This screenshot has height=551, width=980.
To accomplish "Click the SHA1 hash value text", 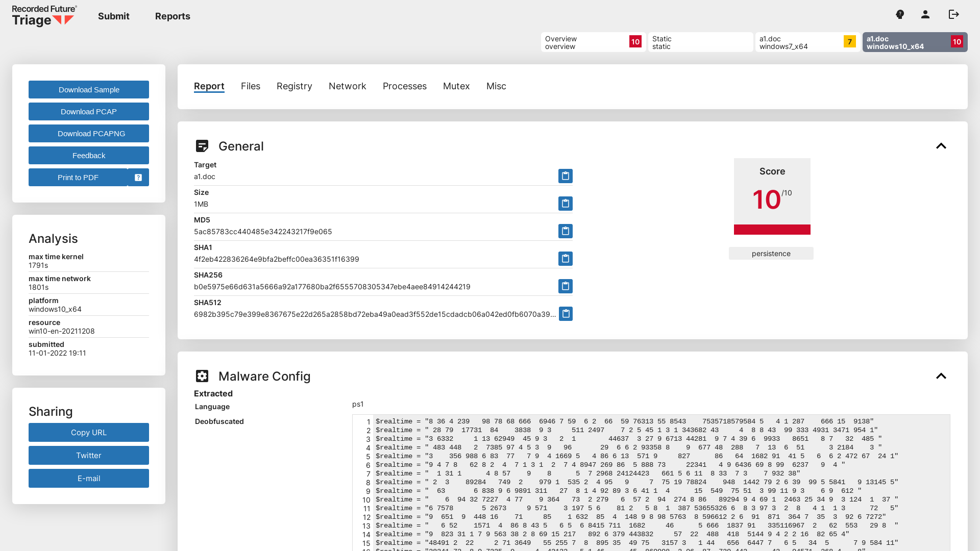I will point(277,259).
